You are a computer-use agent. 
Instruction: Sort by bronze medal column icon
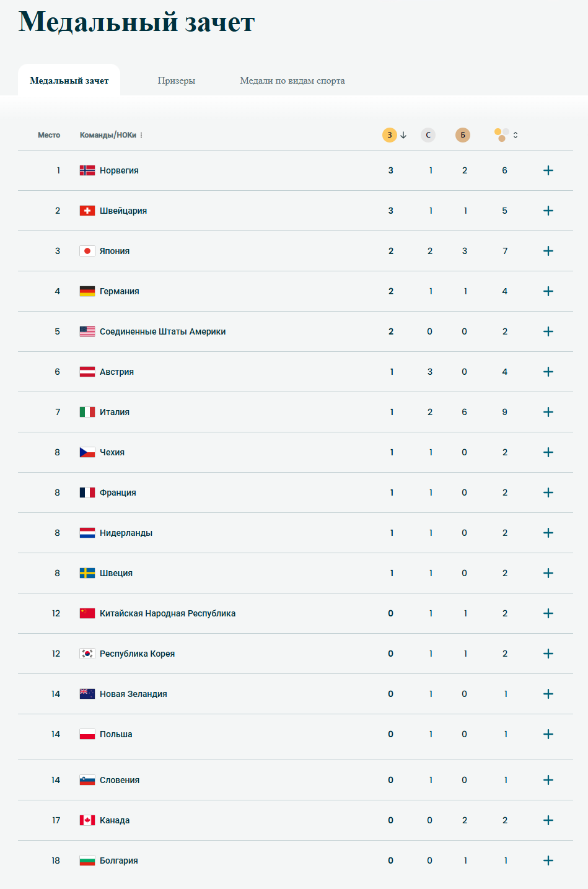point(463,135)
